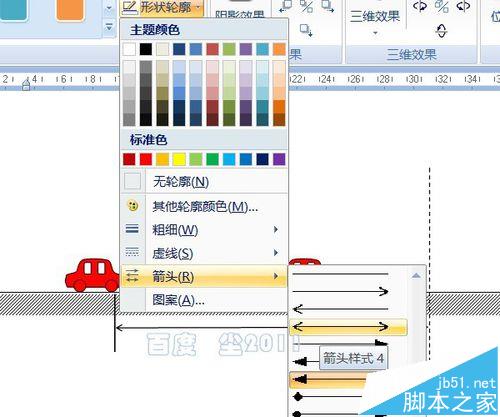This screenshot has width=500, height=417.
Task: Choose the purple theme color in top row
Action: [246, 49]
